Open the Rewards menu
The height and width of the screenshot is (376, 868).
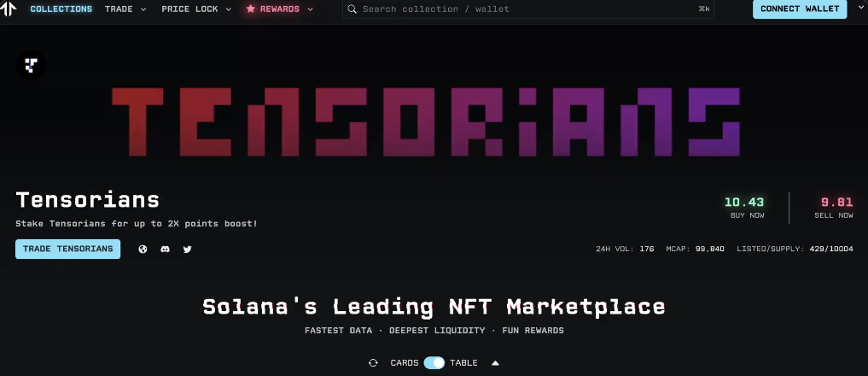pyautogui.click(x=280, y=9)
